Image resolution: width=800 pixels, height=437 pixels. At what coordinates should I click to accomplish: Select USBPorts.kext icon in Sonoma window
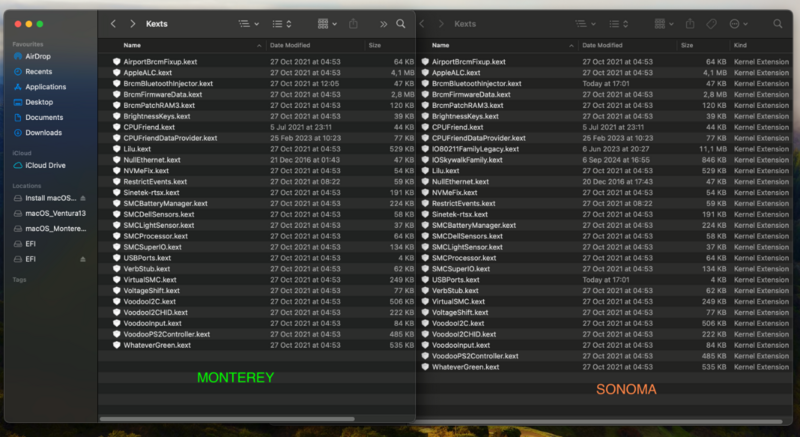[425, 280]
